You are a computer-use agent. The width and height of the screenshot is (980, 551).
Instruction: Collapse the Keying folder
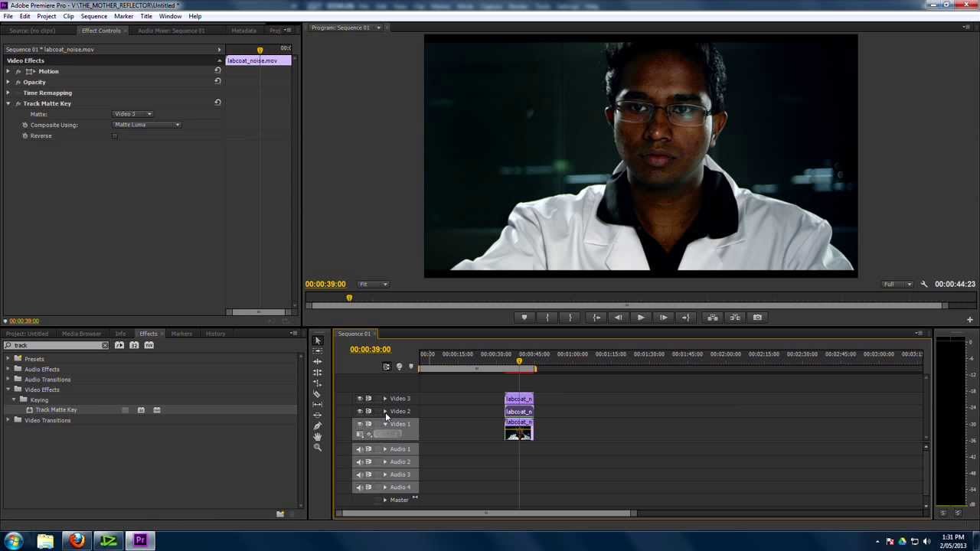pos(14,399)
